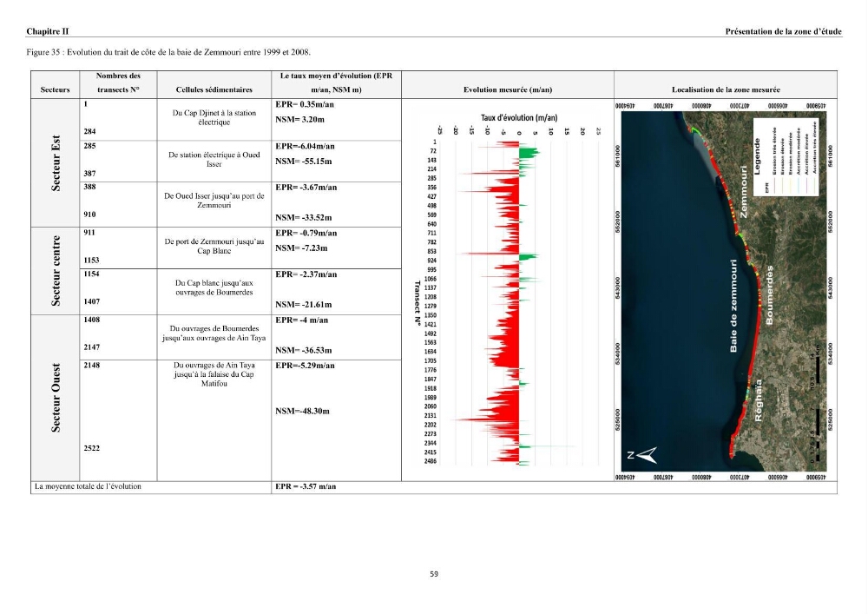Select the value "NSM= -21.61m"
The image size is (868, 614).
pyautogui.click(x=303, y=305)
